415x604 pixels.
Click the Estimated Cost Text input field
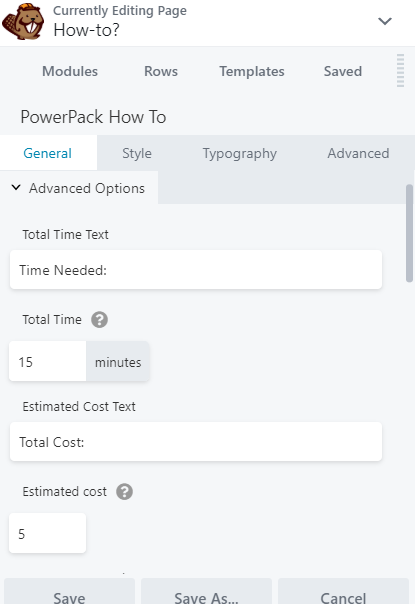[x=196, y=441]
